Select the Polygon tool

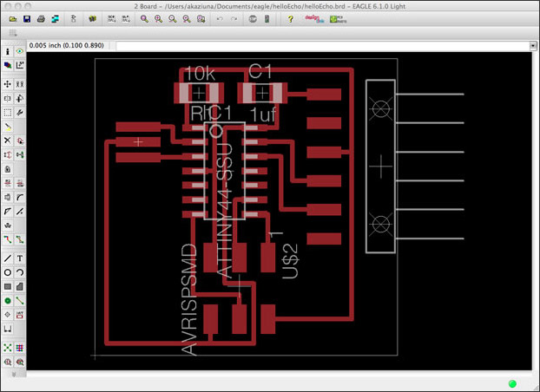coord(20,286)
